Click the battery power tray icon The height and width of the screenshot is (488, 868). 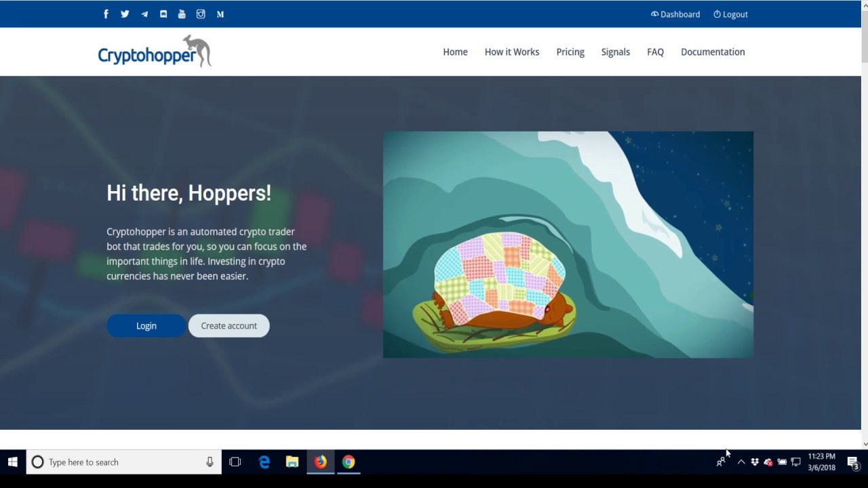click(x=782, y=462)
